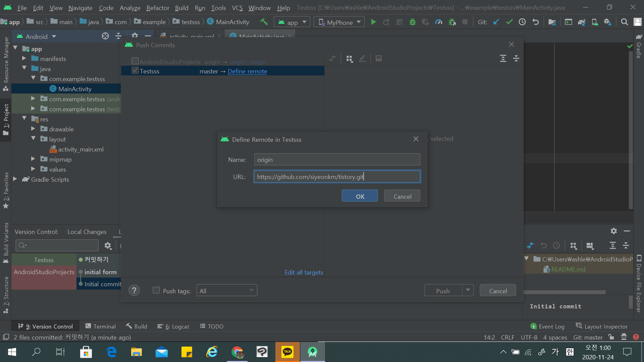
Task: Open KakaoTalk from the taskbar
Action: 287,352
